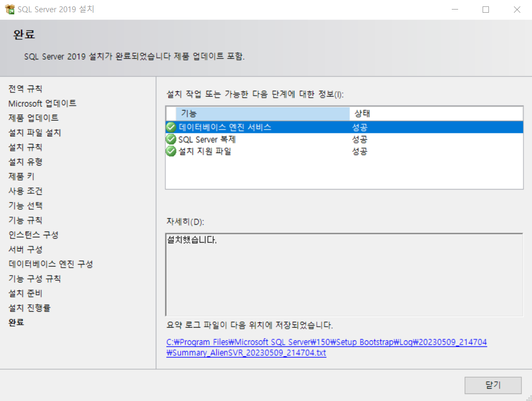Click 성공 status of 설치 지원 파일

point(360,151)
